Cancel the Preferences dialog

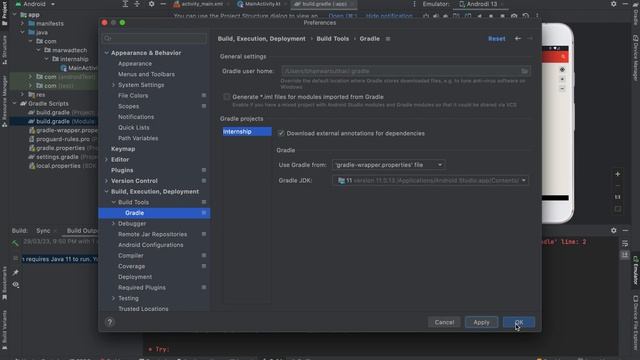pos(444,322)
